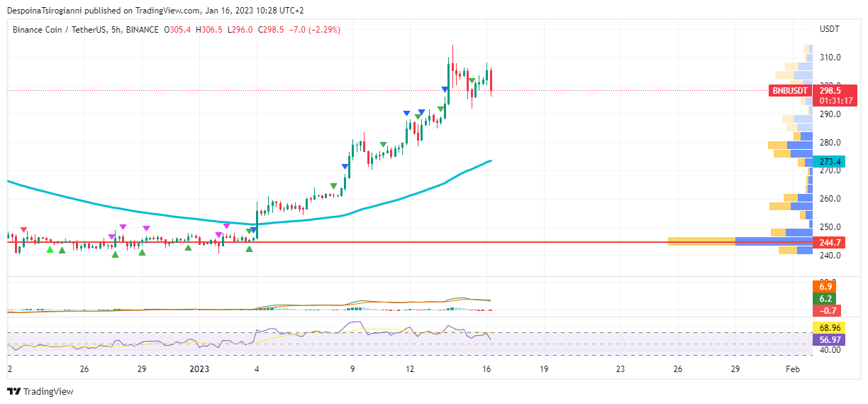Select the blue triangle marker near the 270 level

[345, 167]
